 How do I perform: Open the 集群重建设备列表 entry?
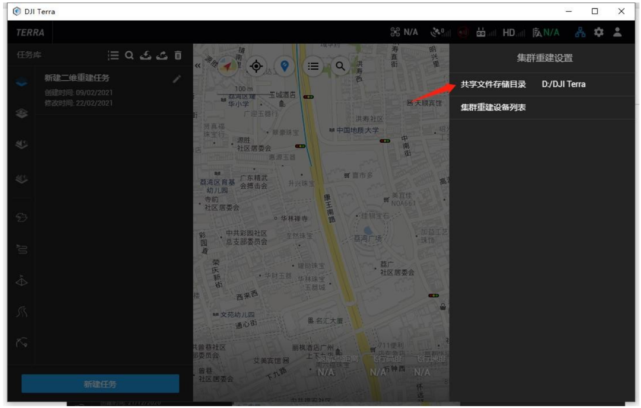click(493, 107)
